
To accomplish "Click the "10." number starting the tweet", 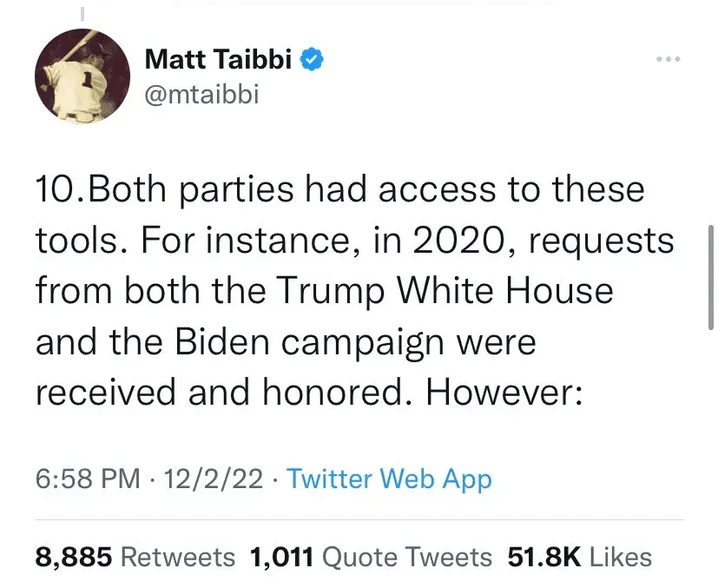I will pyautogui.click(x=56, y=191).
